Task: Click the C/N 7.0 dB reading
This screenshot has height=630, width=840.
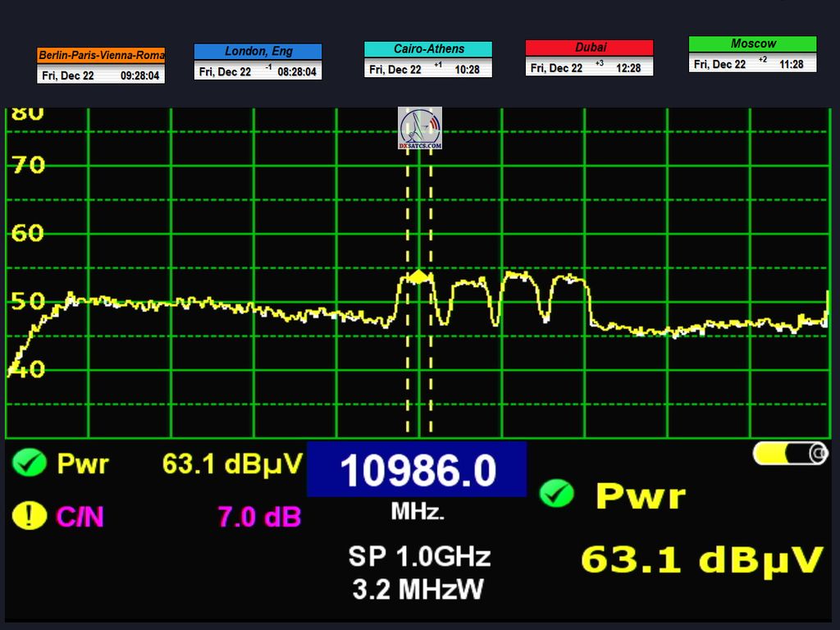Action: (x=259, y=517)
